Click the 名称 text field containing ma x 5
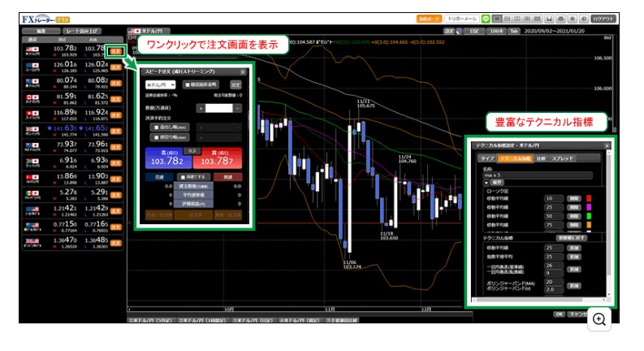Screen dimensions: 644x351 click(x=536, y=175)
